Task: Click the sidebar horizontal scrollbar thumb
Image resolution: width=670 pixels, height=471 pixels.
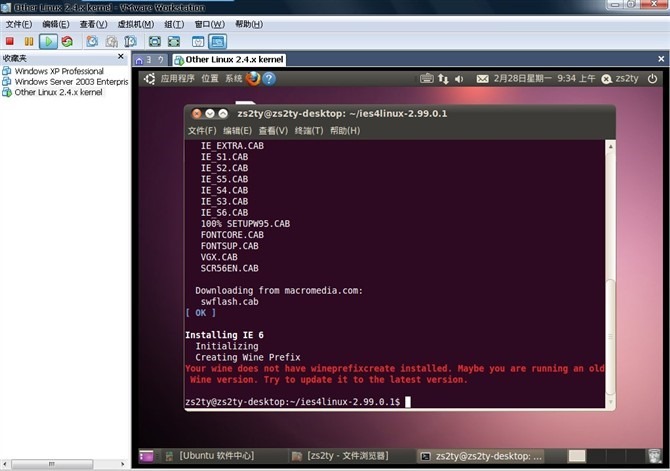Action: click(x=52, y=464)
